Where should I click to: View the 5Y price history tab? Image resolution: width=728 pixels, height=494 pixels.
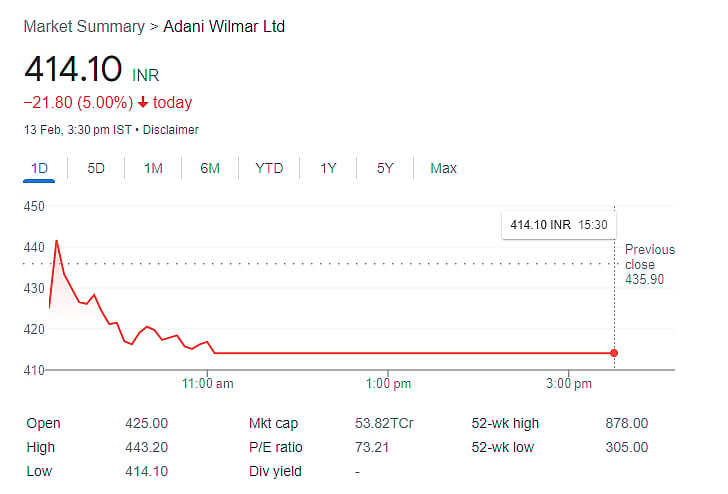point(385,168)
